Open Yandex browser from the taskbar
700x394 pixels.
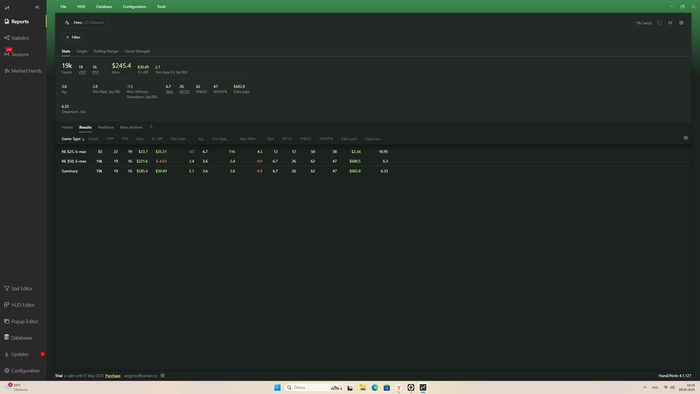tap(399, 387)
